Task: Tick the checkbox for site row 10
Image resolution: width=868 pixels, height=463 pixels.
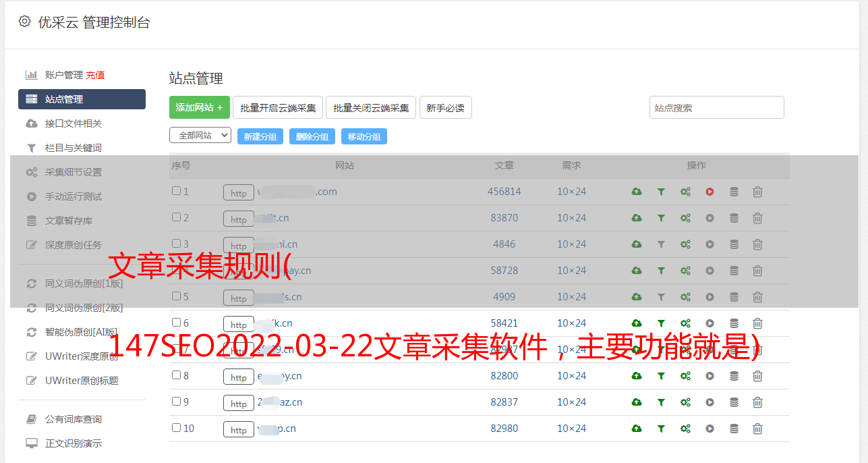Action: point(176,428)
